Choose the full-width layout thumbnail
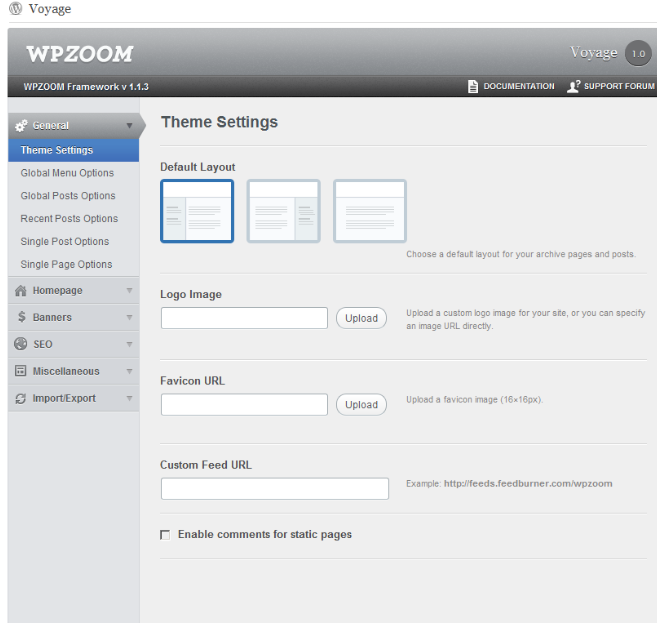Screen dimensions: 657x623 click(x=370, y=211)
